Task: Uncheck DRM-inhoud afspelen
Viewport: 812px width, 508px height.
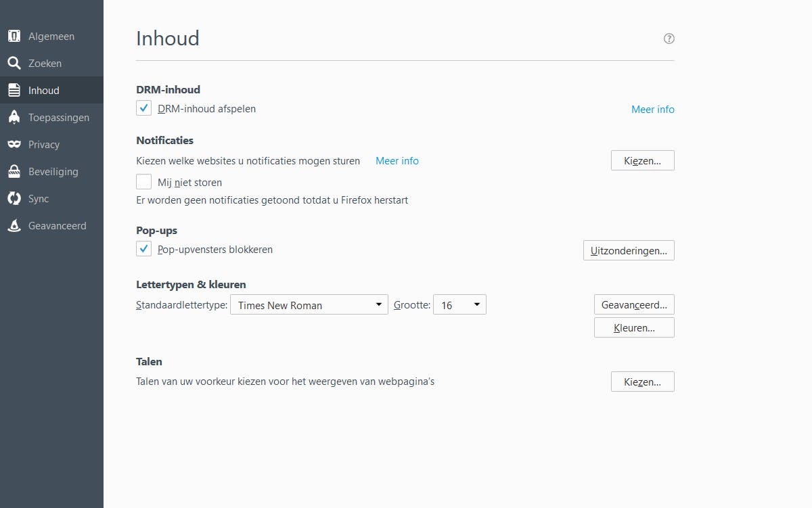Action: tap(143, 108)
